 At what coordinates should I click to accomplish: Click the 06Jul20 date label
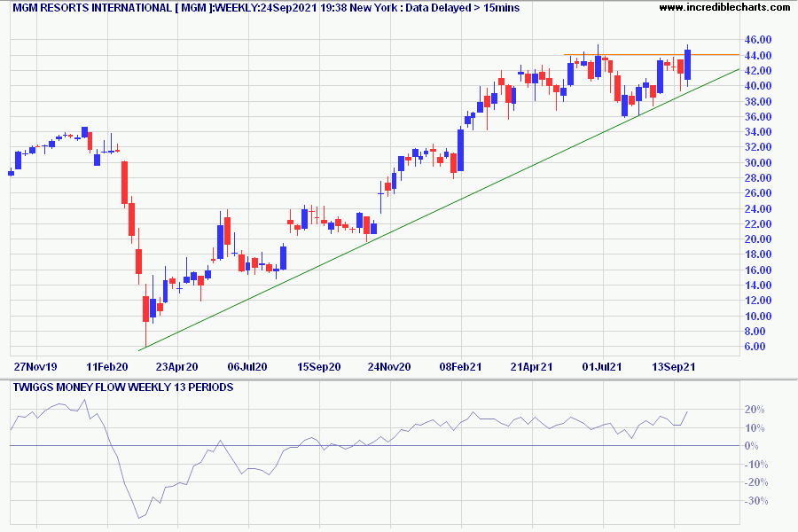(x=247, y=366)
